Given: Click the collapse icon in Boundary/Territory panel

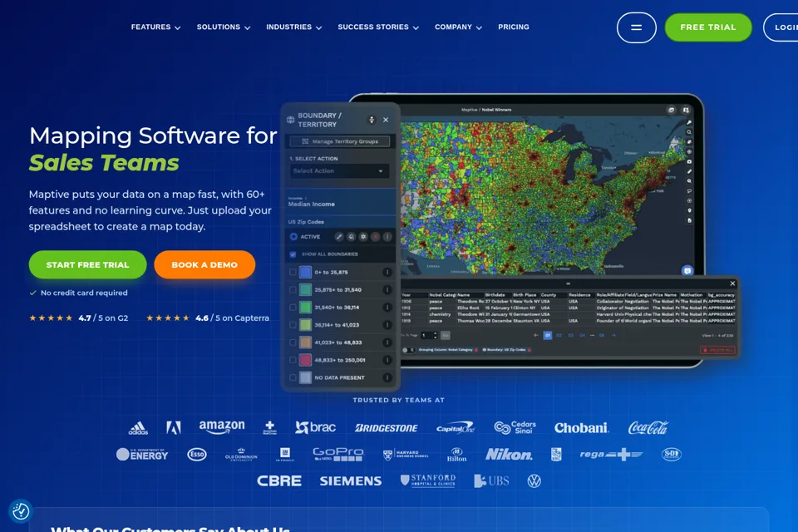Looking at the screenshot, I should [372, 120].
